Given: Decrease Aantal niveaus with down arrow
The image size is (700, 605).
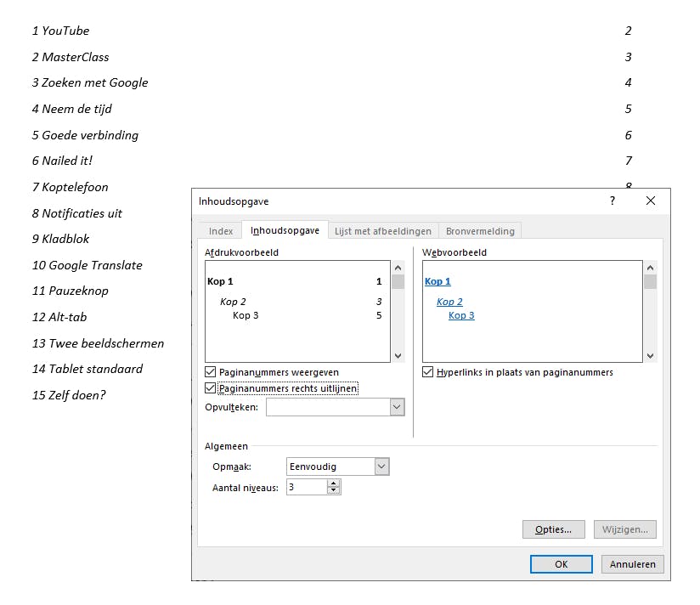Looking at the screenshot, I should click(334, 491).
